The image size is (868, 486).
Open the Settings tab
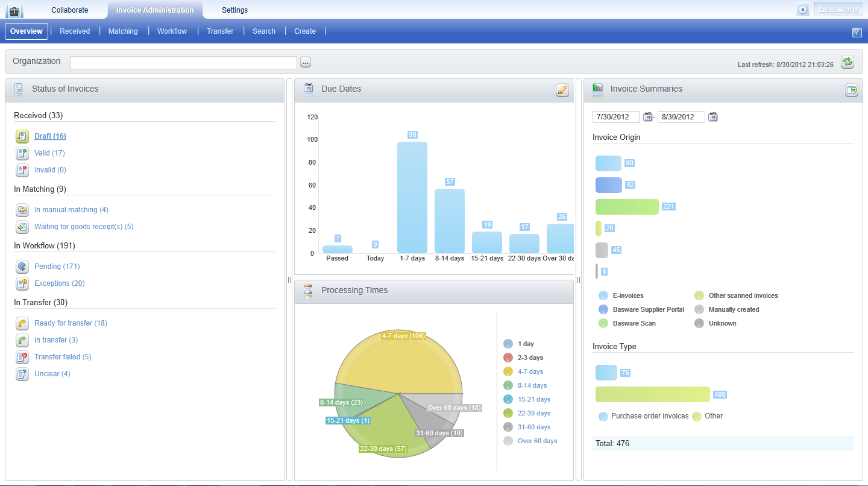coord(234,10)
